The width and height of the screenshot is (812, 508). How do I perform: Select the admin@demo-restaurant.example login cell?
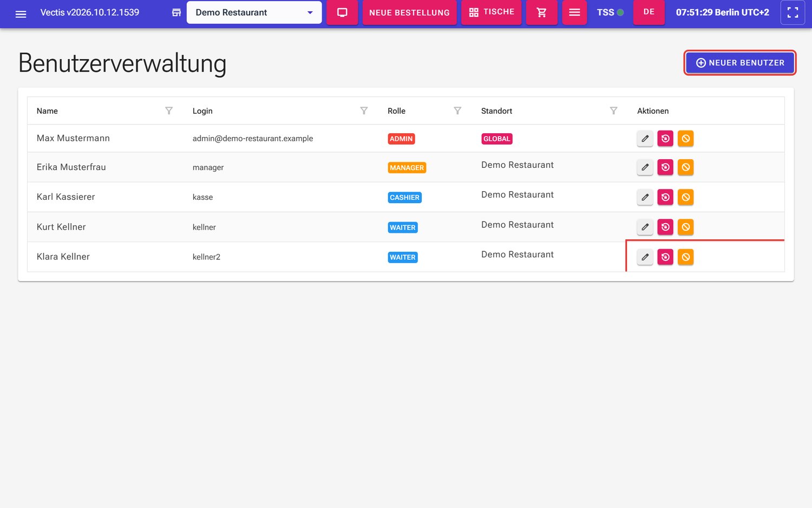[x=253, y=139]
